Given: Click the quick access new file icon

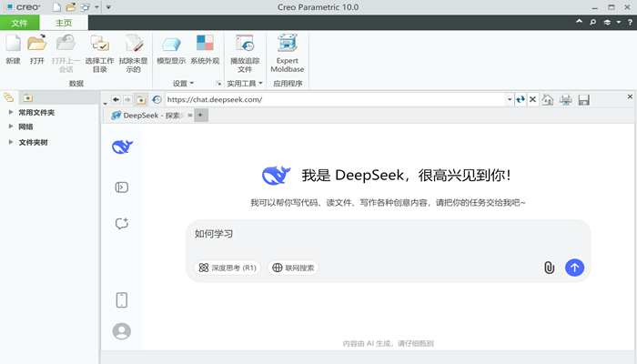Looking at the screenshot, I should 56,7.
